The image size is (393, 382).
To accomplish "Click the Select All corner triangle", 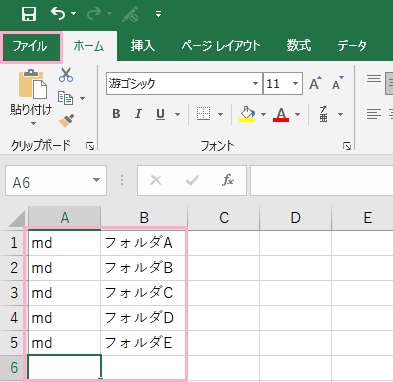I will [x=17, y=219].
